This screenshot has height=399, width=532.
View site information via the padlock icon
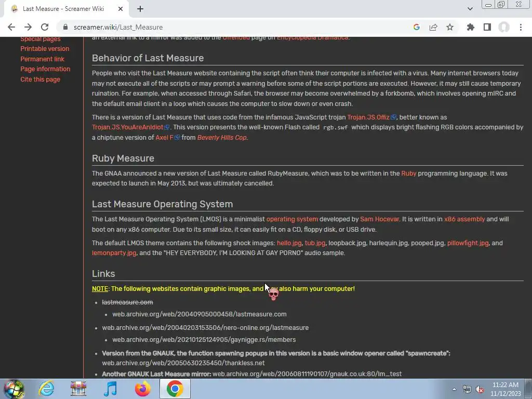point(65,27)
